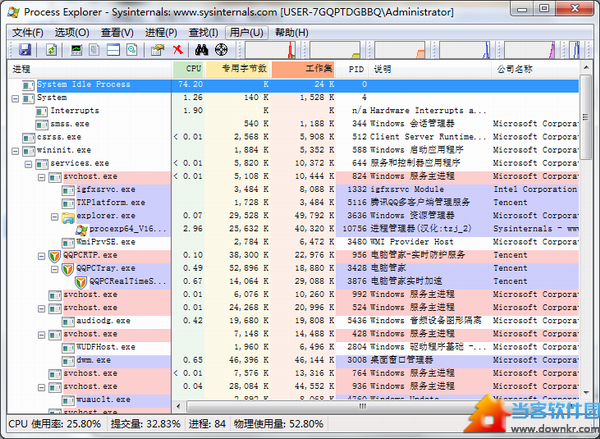The image size is (600, 439).
Task: Open the Properties toolbar icon
Action: click(156, 49)
